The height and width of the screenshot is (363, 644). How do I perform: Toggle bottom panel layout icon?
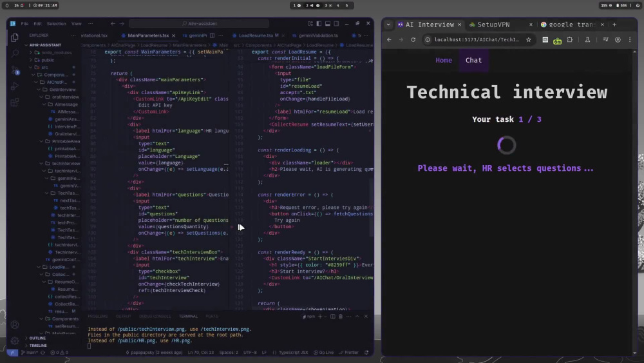click(328, 23)
